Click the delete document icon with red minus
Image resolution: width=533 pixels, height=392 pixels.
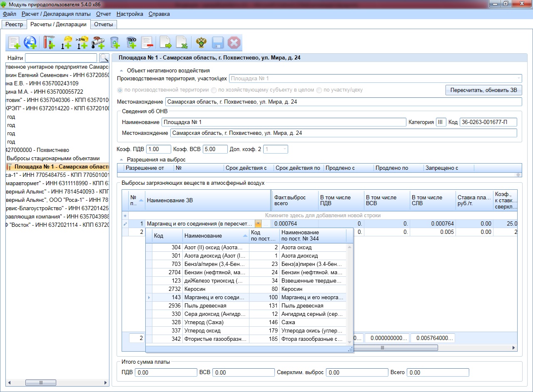pos(147,42)
